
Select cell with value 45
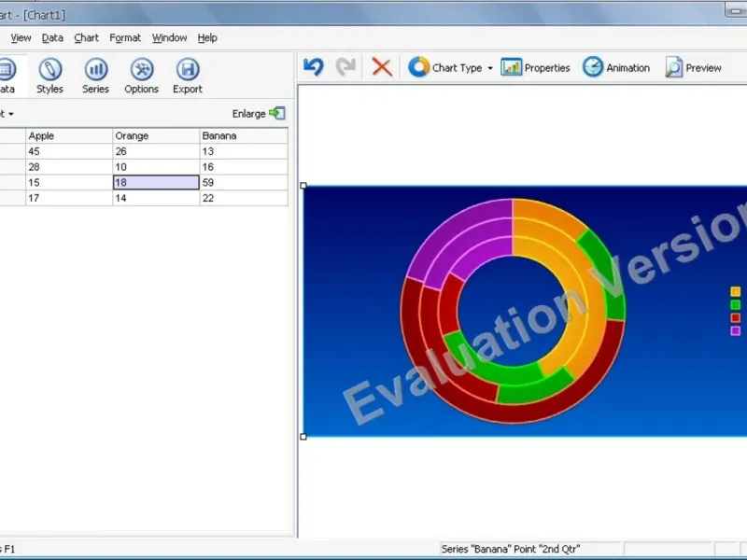click(x=69, y=151)
